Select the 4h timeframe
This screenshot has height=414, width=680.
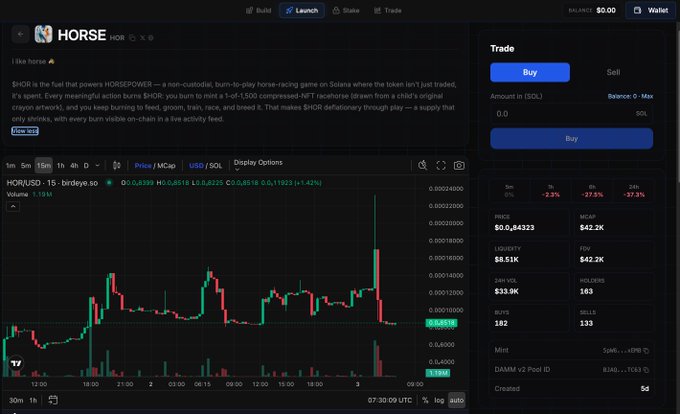point(74,166)
